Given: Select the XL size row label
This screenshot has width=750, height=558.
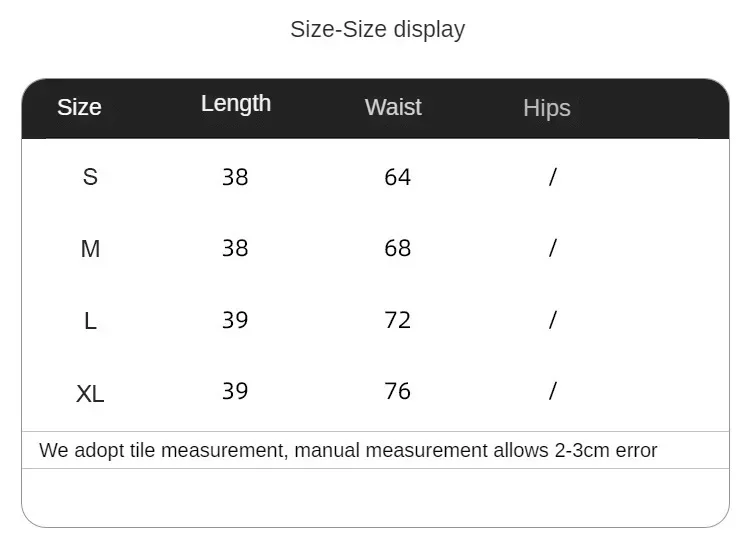Looking at the screenshot, I should (x=90, y=394).
